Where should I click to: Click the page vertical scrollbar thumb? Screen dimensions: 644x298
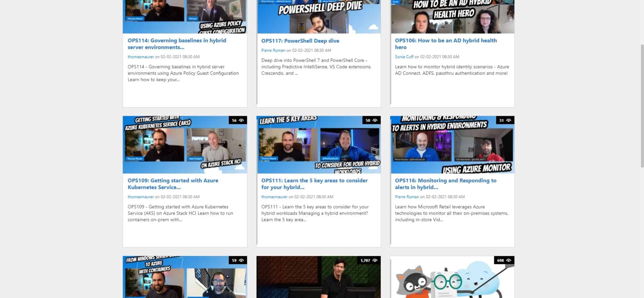[x=642, y=106]
